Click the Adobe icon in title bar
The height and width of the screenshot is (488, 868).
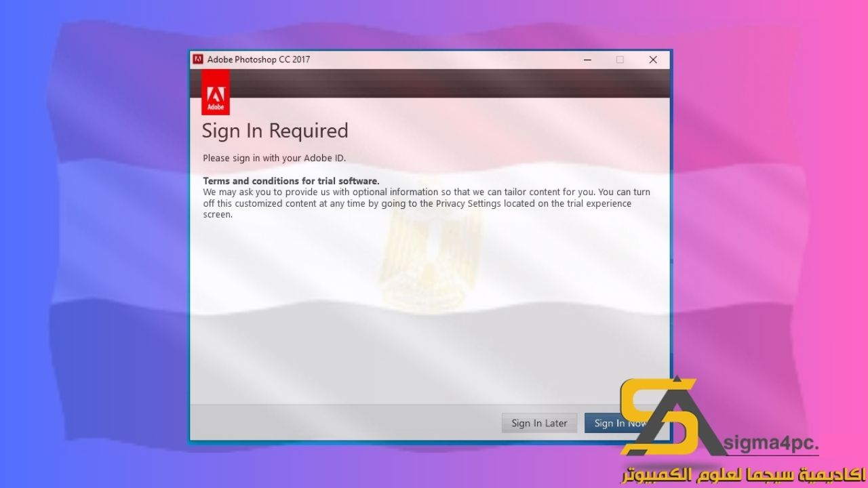[x=198, y=59]
